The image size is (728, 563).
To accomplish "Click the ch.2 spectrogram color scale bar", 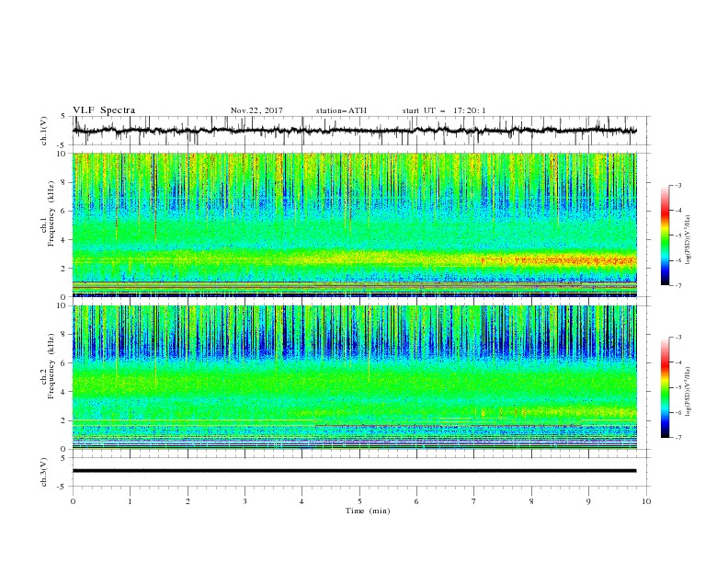I will [665, 387].
